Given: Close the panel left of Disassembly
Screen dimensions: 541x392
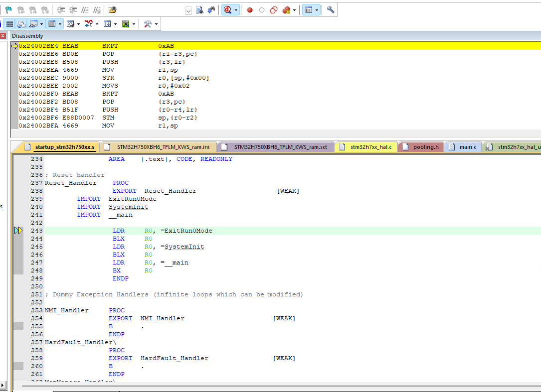Looking at the screenshot, I should (3, 35).
